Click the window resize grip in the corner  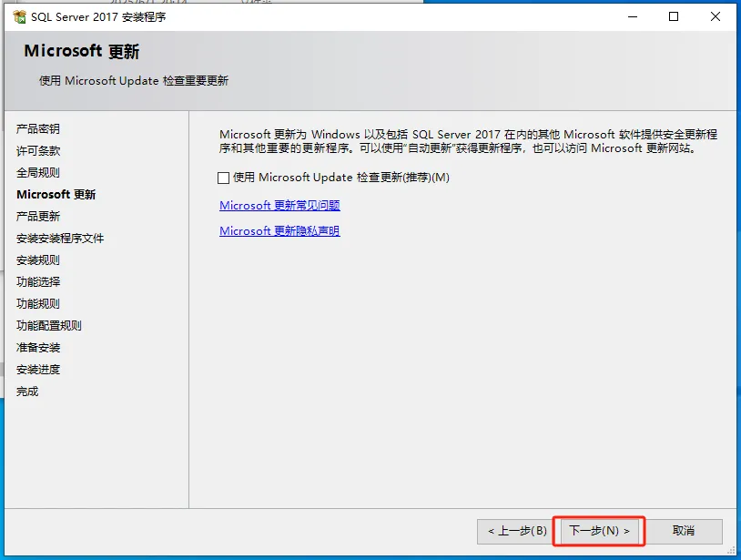point(732,551)
